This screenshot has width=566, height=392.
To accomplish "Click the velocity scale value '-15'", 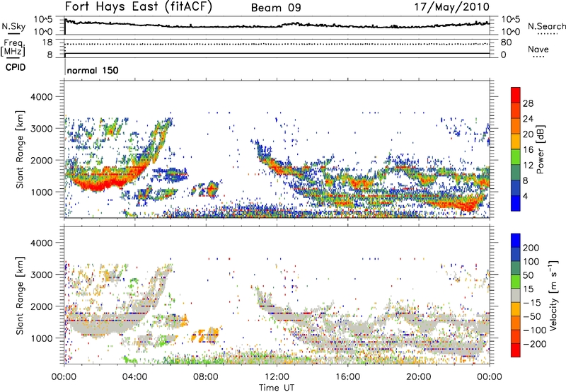I will click(532, 302).
